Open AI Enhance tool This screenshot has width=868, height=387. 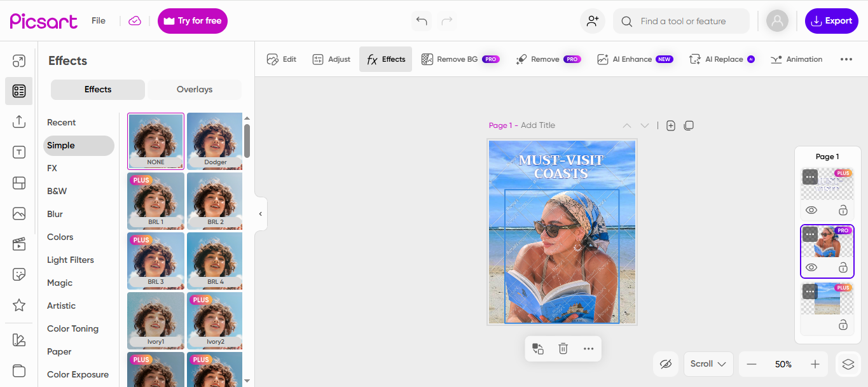[635, 59]
